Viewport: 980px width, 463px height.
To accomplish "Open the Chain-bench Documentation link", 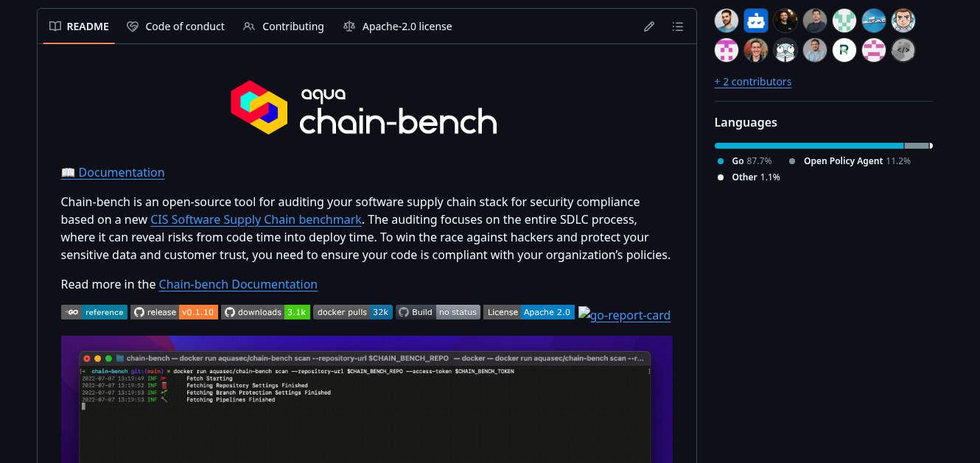I will tap(237, 284).
